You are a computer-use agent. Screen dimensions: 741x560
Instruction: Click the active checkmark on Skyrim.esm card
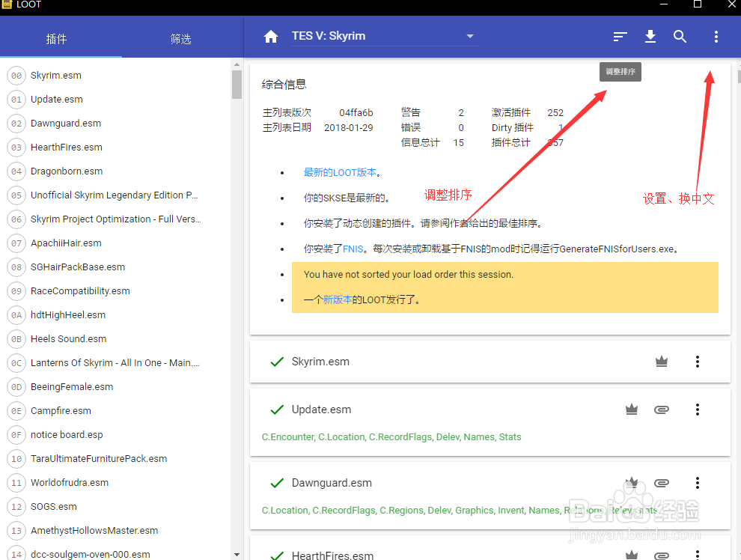point(277,362)
